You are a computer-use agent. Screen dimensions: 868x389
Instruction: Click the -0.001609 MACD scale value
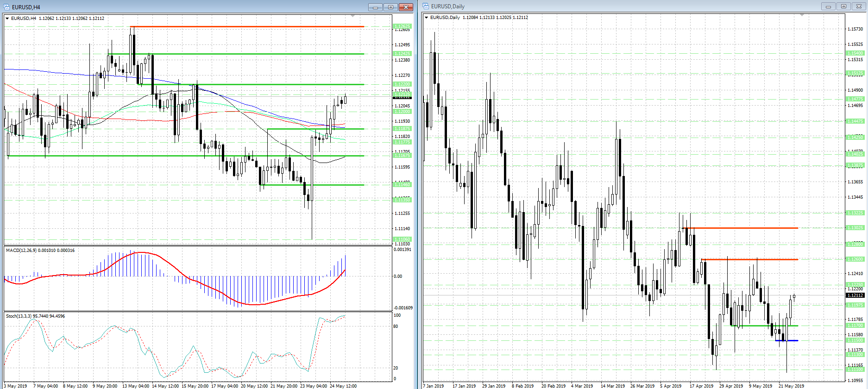(403, 308)
